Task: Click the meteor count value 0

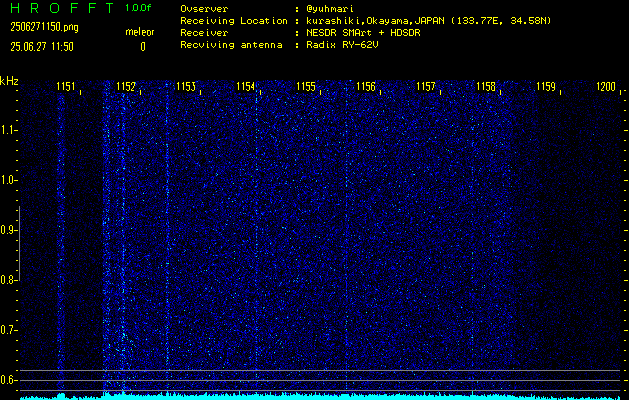Action: click(x=143, y=47)
